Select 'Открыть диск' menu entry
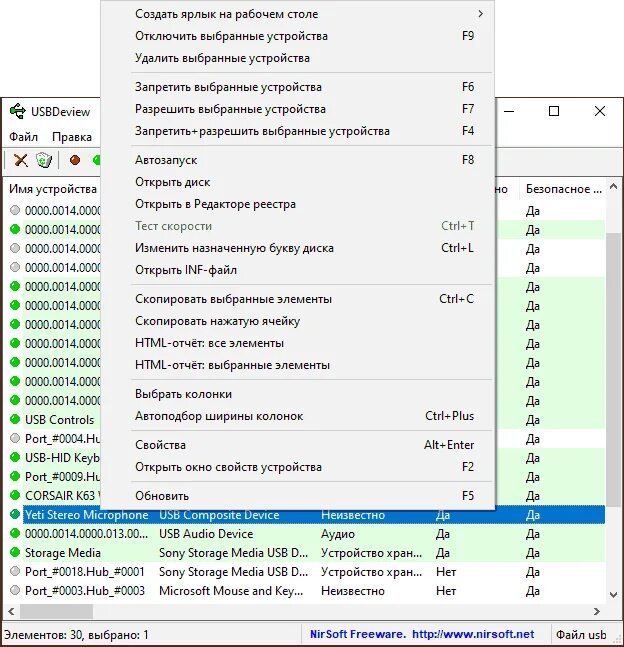Image resolution: width=624 pixels, height=647 pixels. click(x=298, y=182)
